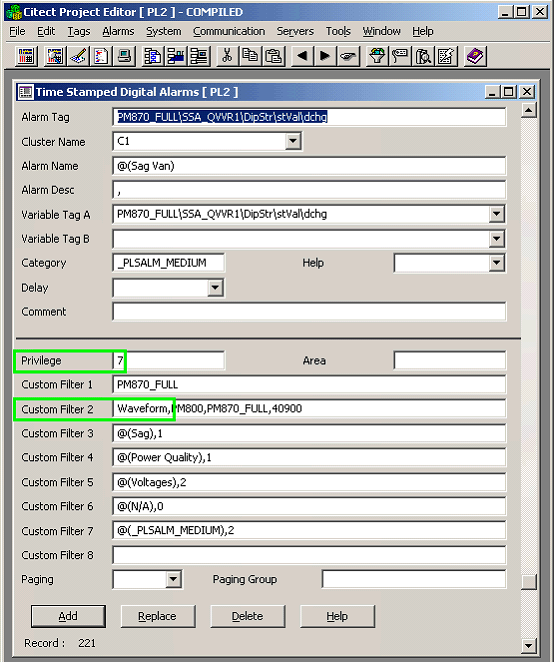Click the Custom Filter 1 field

click(x=309, y=385)
